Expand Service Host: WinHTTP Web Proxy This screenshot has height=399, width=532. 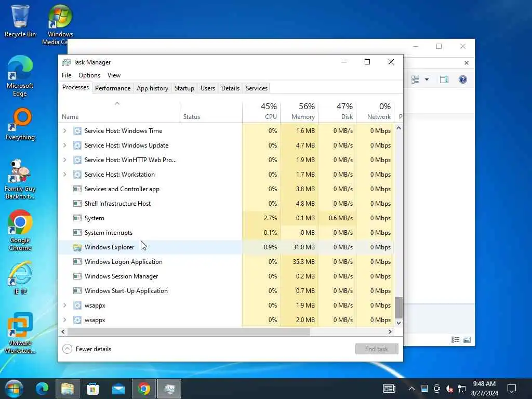pos(65,160)
